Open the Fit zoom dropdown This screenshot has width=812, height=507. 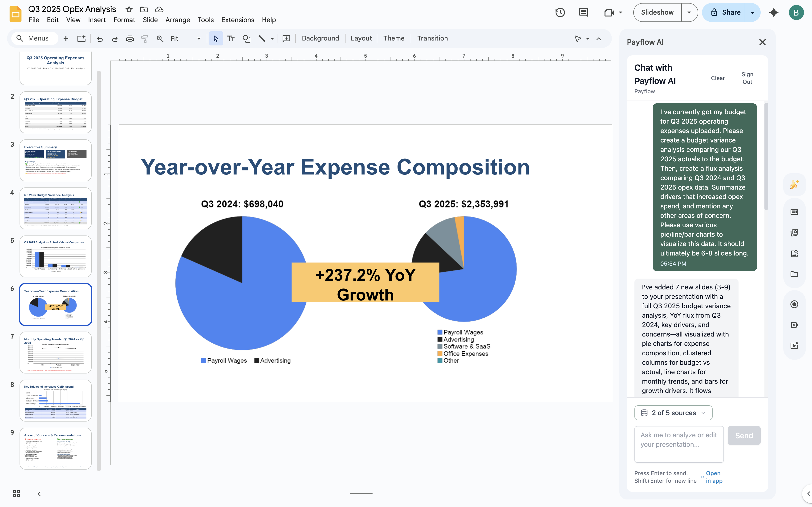[198, 38]
